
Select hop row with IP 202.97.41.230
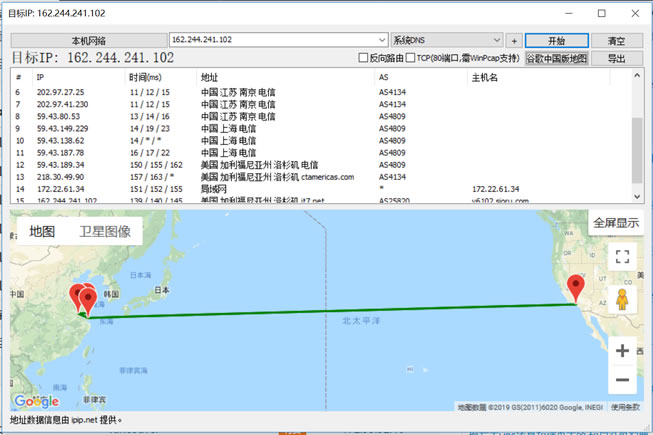[x=321, y=104]
